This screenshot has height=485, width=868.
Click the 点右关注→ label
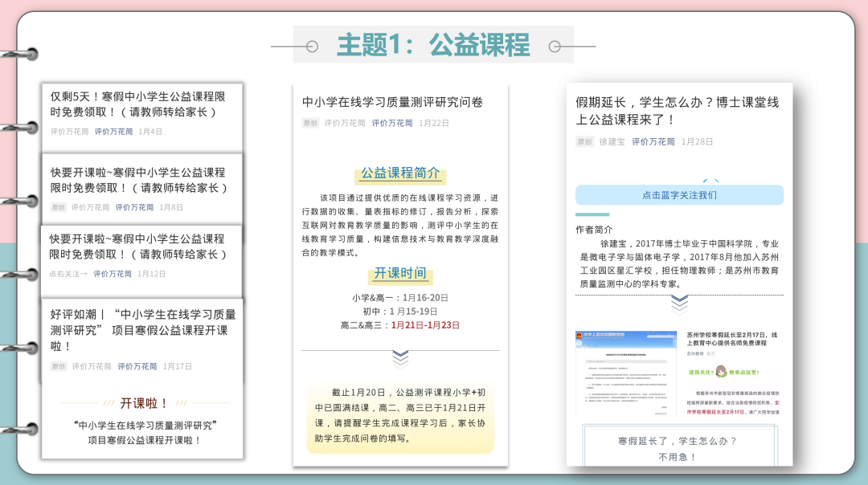point(68,274)
